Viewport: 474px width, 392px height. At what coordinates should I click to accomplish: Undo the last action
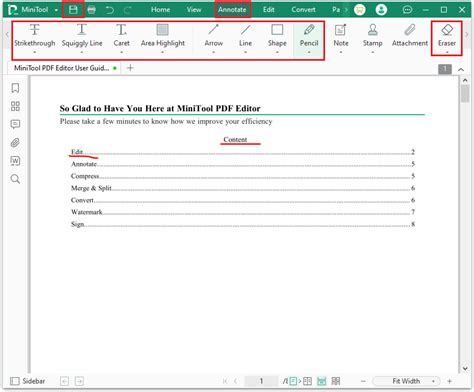pos(110,10)
